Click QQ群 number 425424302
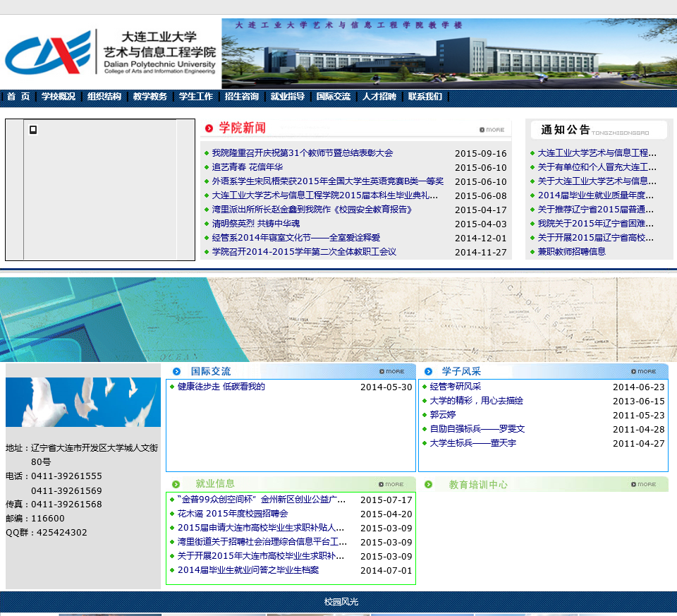677x616 pixels. [62, 533]
